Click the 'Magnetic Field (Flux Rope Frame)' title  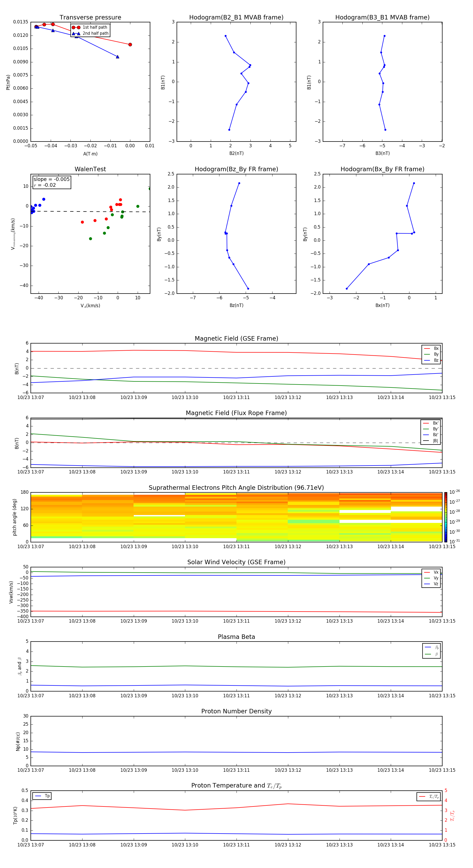tap(236, 413)
